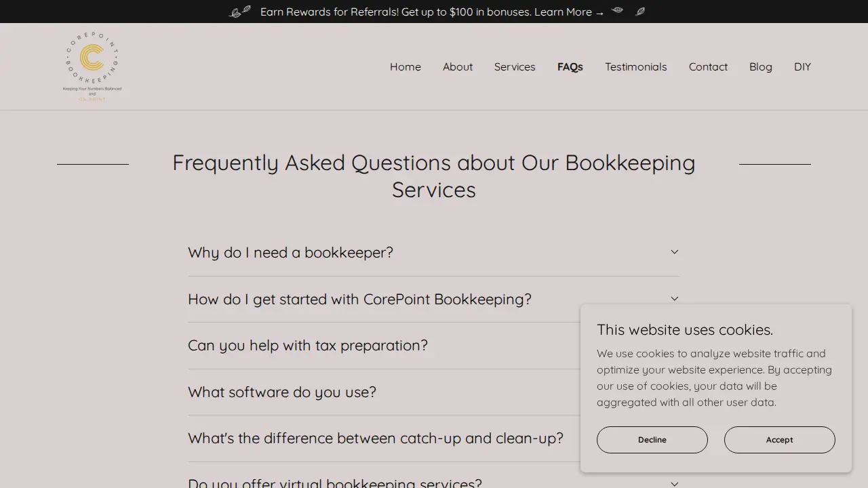Click the CorePoint Bookkeeping logo
This screenshot has height=488, width=868.
coord(92,66)
